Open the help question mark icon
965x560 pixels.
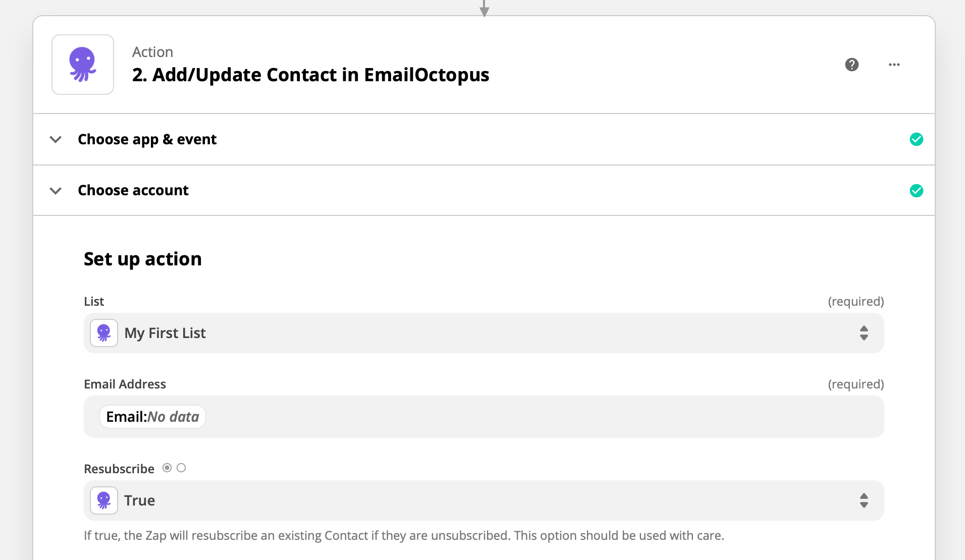pos(852,65)
